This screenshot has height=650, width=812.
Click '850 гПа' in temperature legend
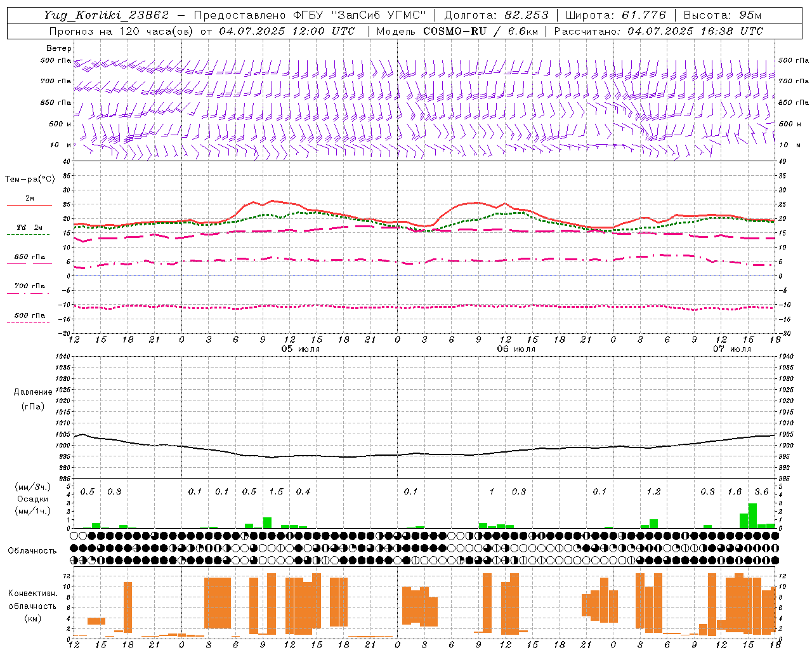[30, 257]
